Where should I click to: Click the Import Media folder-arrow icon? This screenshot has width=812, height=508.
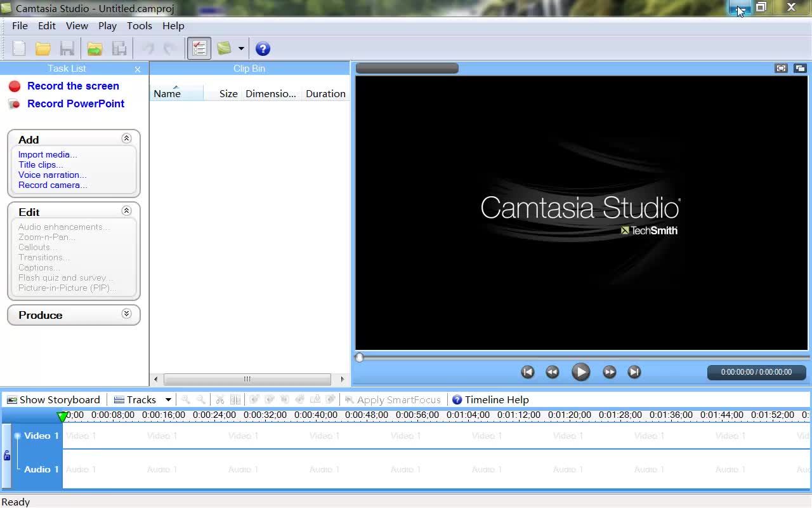click(95, 48)
